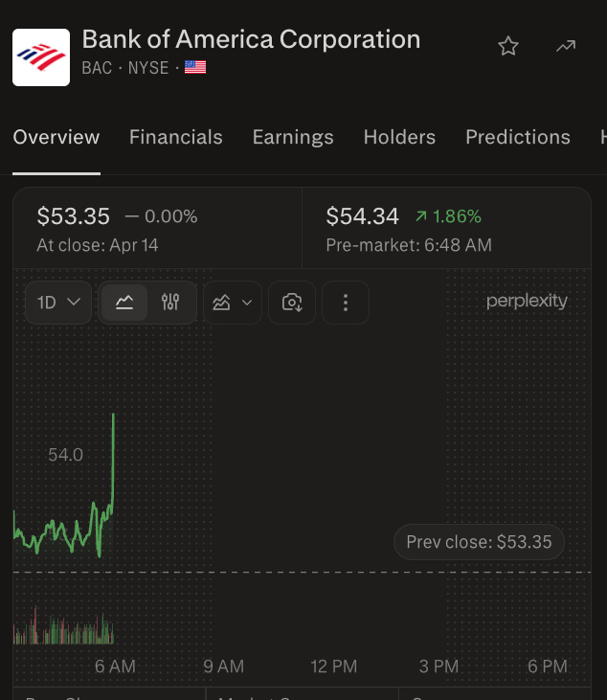This screenshot has width=607, height=700.
Task: Click the $54.34 pre-market price
Action: 362,216
